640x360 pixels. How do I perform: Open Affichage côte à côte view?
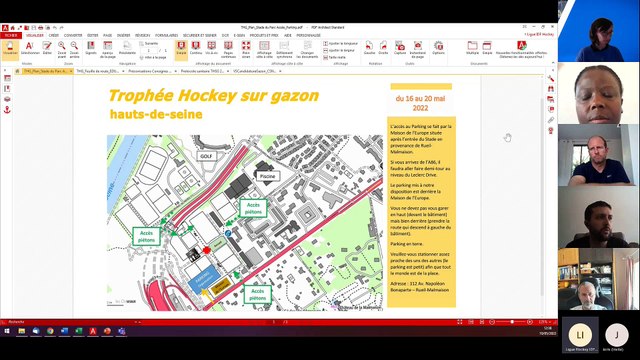(x=264, y=49)
